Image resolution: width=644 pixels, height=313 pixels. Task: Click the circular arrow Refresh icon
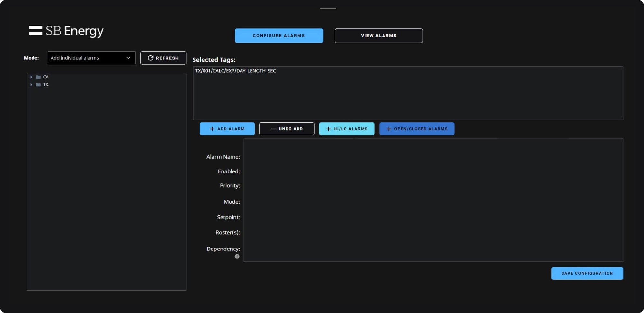[x=150, y=58]
